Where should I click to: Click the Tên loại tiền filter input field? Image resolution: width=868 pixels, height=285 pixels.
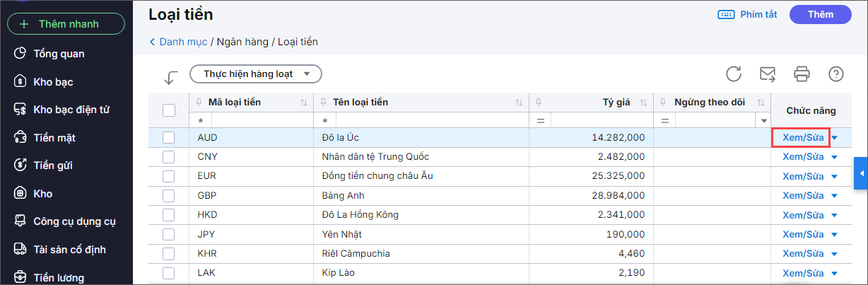tap(428, 121)
